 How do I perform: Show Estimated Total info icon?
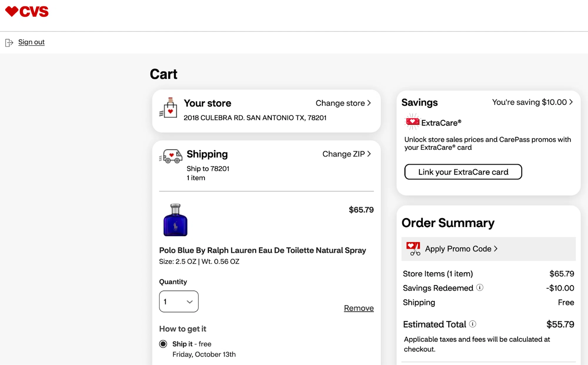[x=472, y=324]
